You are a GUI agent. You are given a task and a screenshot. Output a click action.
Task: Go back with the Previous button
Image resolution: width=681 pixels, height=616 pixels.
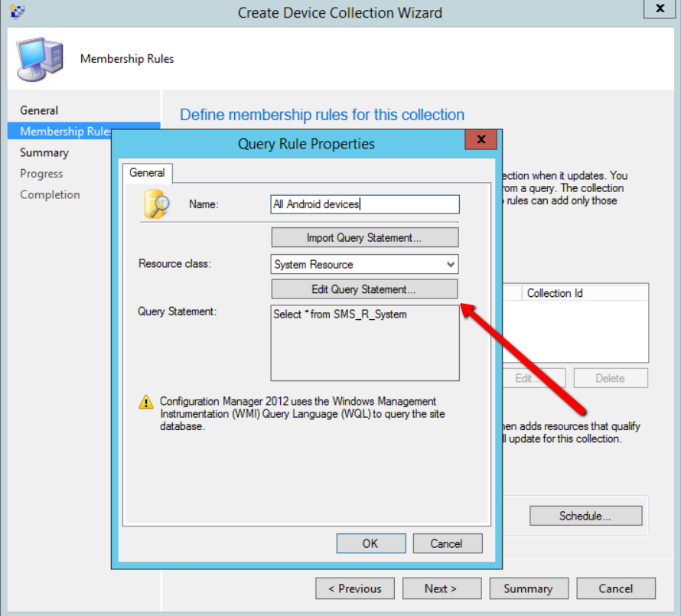(x=355, y=588)
